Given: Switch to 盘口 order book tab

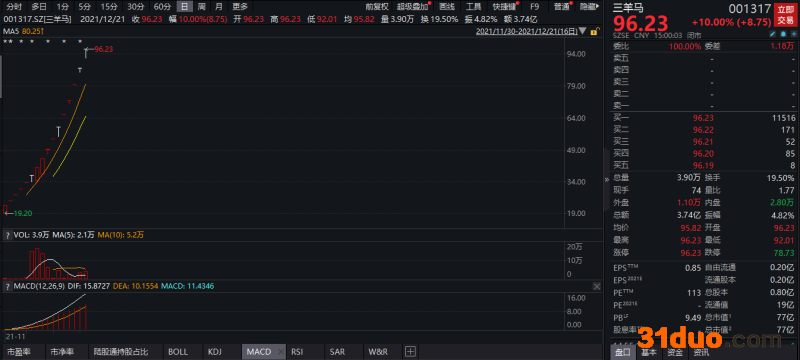Looking at the screenshot, I should click(x=623, y=352).
